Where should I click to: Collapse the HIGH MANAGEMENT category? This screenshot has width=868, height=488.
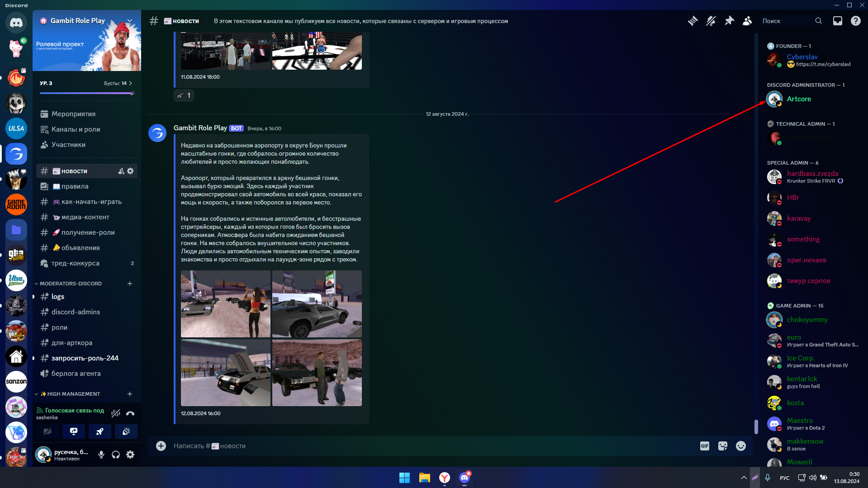click(x=73, y=394)
